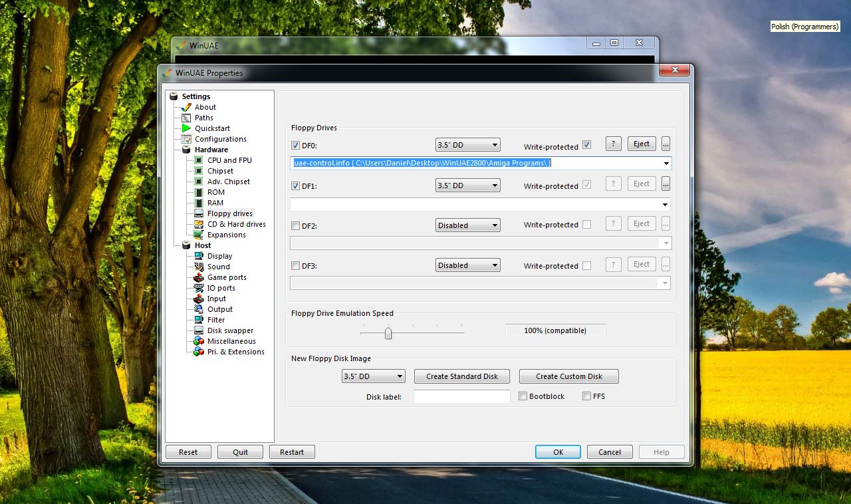Screen dimensions: 851x504
Task: Restart the emulation with Restart button
Action: click(292, 452)
